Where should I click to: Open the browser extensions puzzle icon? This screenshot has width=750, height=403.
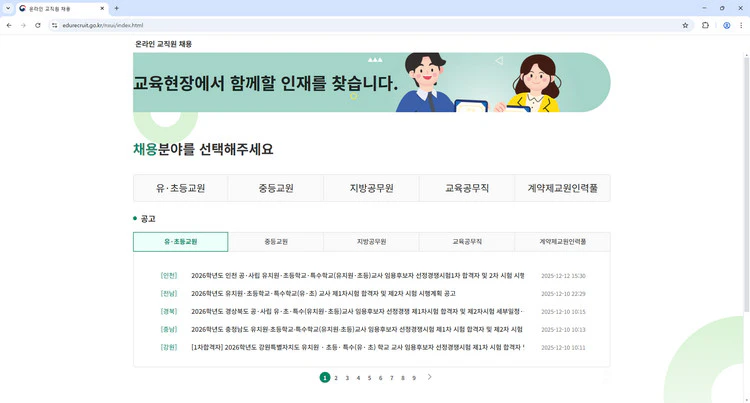click(705, 25)
